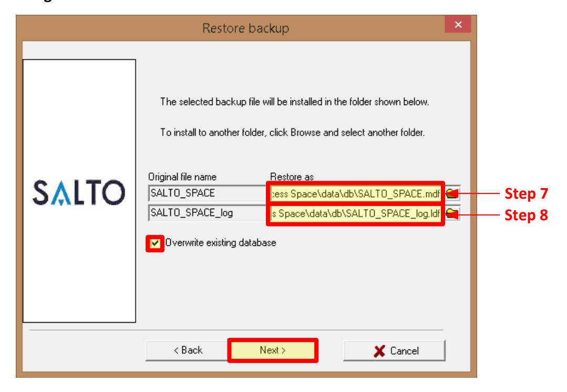Click the Next button

coord(273,350)
